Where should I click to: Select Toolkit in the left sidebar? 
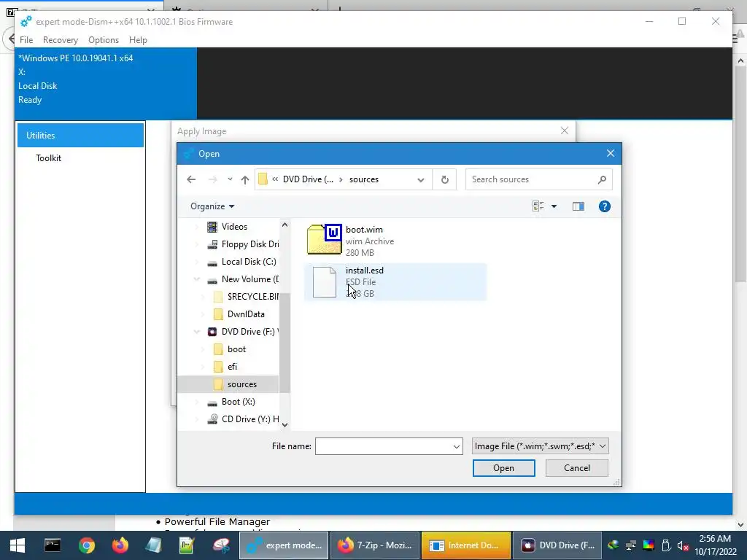click(x=49, y=158)
